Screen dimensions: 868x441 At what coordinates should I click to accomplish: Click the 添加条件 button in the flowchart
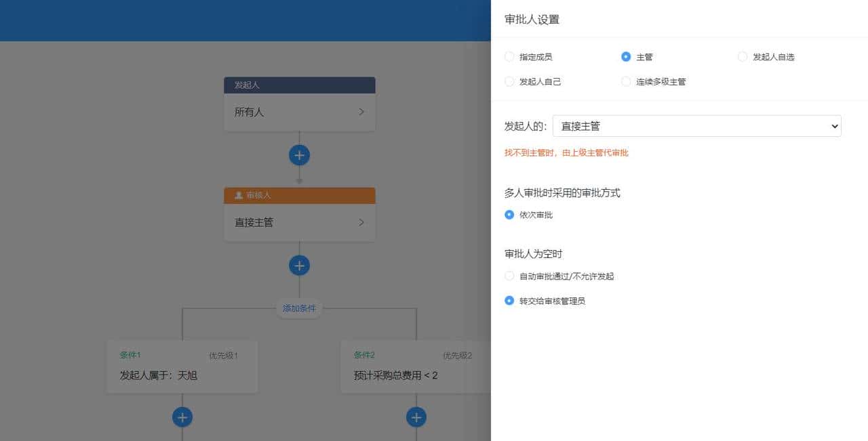click(299, 308)
